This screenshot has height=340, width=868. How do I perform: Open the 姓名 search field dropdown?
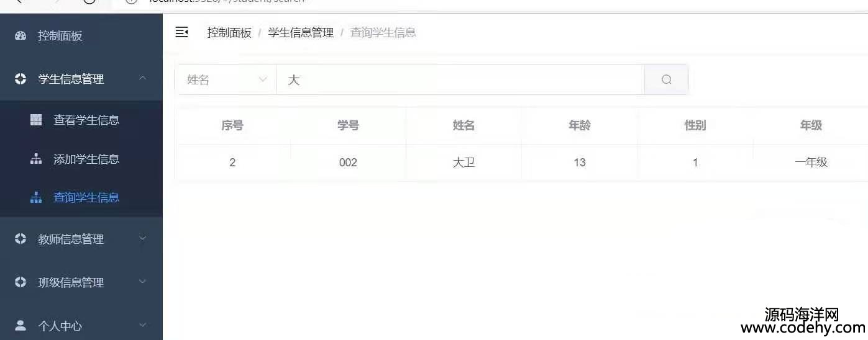coord(226,79)
